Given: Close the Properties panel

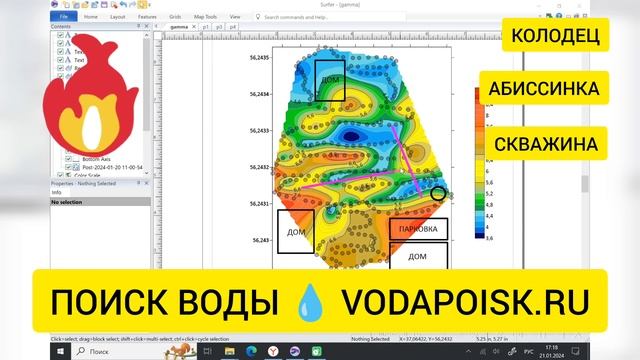Looking at the screenshot, I should pyautogui.click(x=147, y=183).
